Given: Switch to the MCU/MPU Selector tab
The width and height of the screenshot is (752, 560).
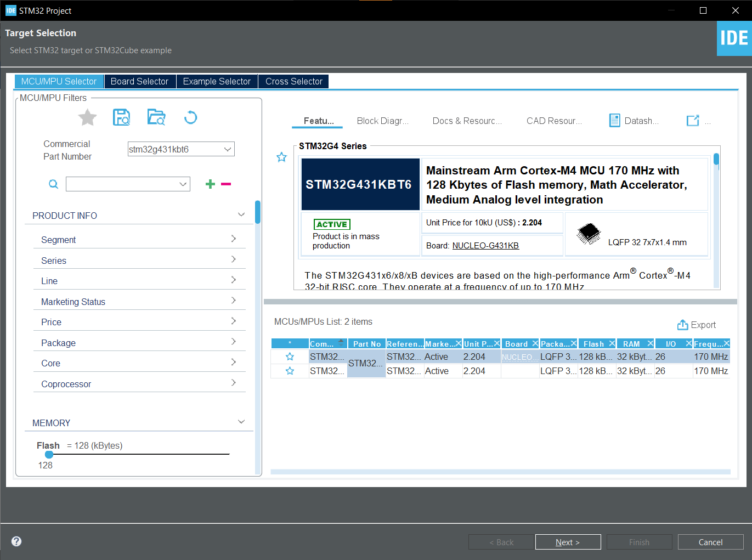Looking at the screenshot, I should click(x=59, y=81).
